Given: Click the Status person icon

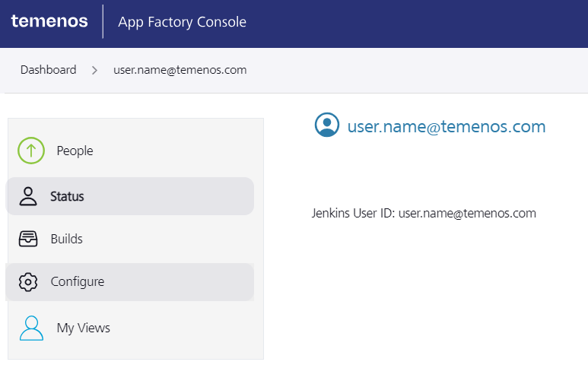Looking at the screenshot, I should tap(28, 196).
